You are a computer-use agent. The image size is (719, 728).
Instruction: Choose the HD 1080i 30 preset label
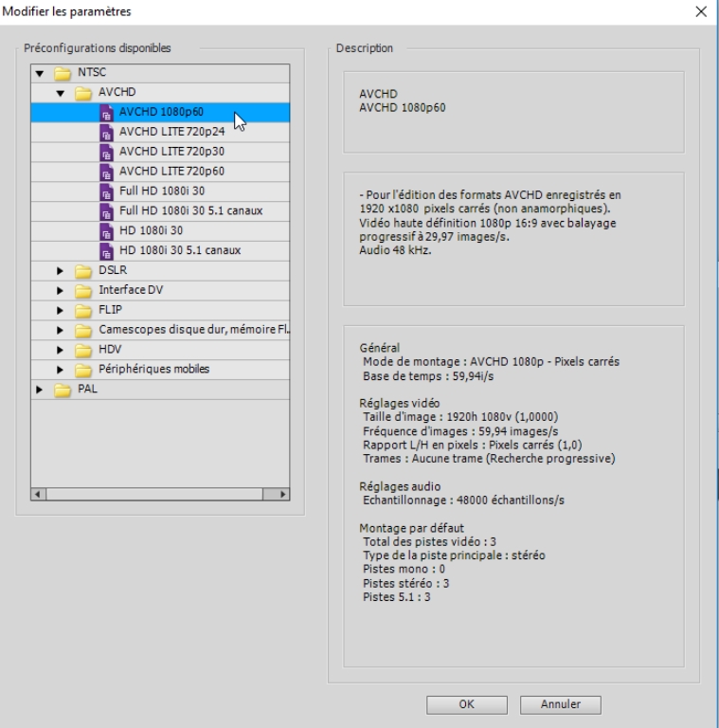pos(152,230)
